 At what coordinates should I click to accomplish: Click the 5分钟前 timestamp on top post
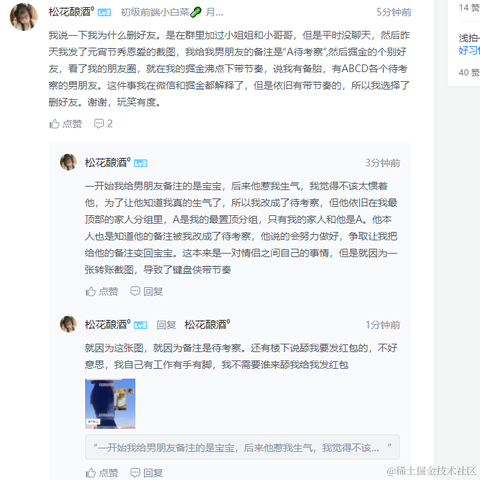(x=394, y=12)
